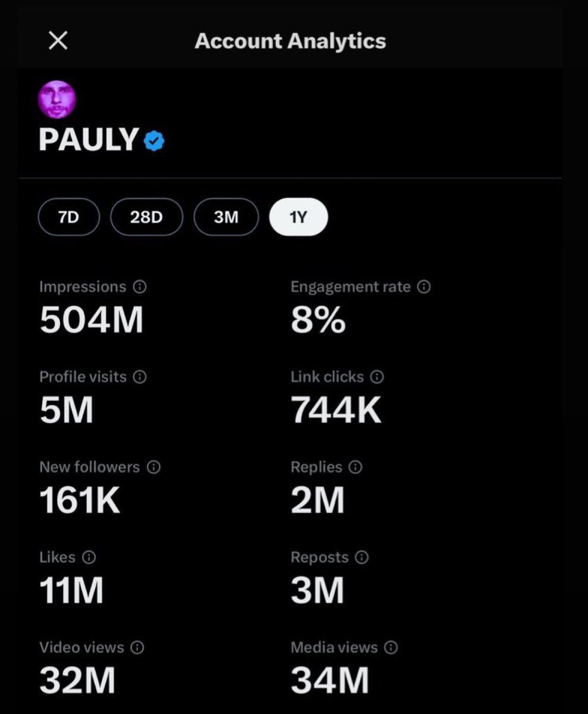This screenshot has width=588, height=714.
Task: Switch to the 28D time range
Action: [146, 217]
